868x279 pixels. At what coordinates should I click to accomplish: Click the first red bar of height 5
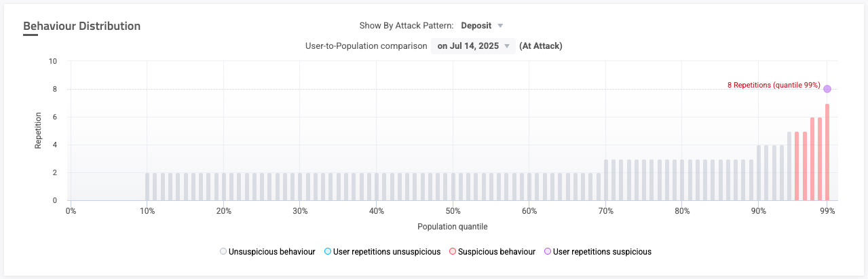[797, 166]
